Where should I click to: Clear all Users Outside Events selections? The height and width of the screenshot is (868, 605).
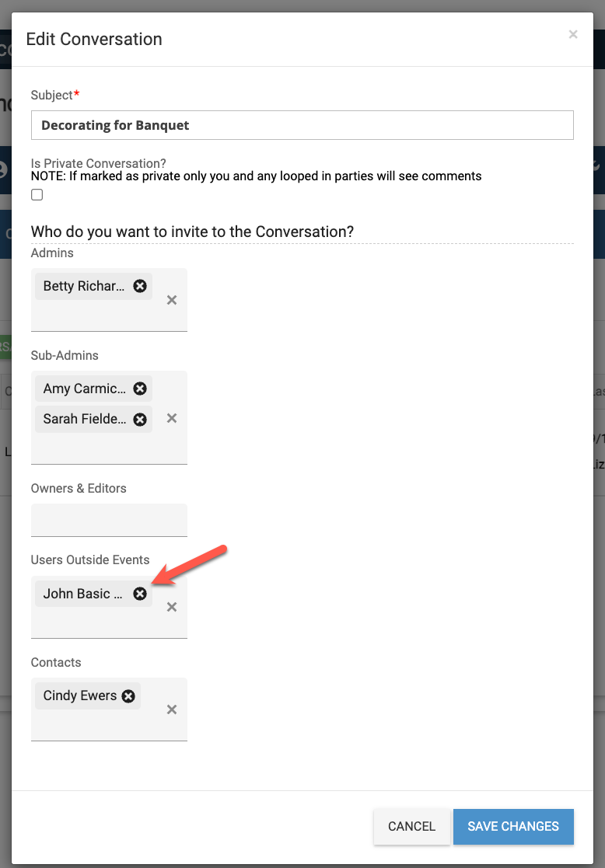pos(172,607)
